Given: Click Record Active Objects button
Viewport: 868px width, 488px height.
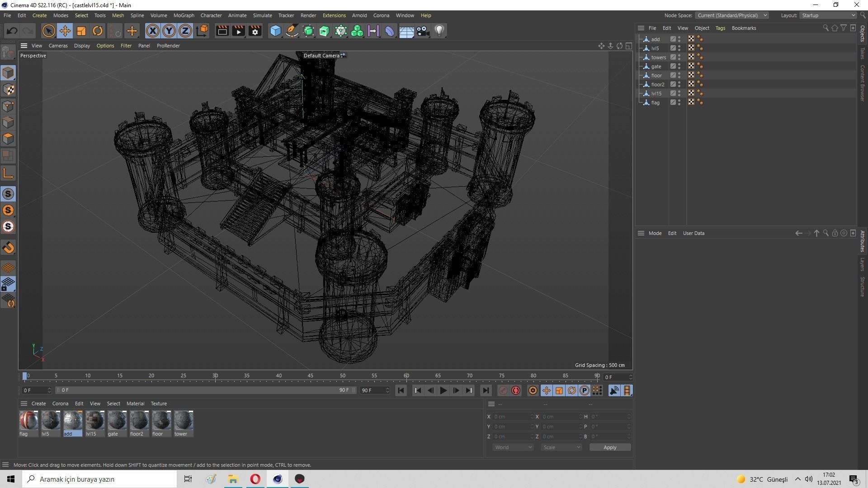Looking at the screenshot, I should point(503,390).
